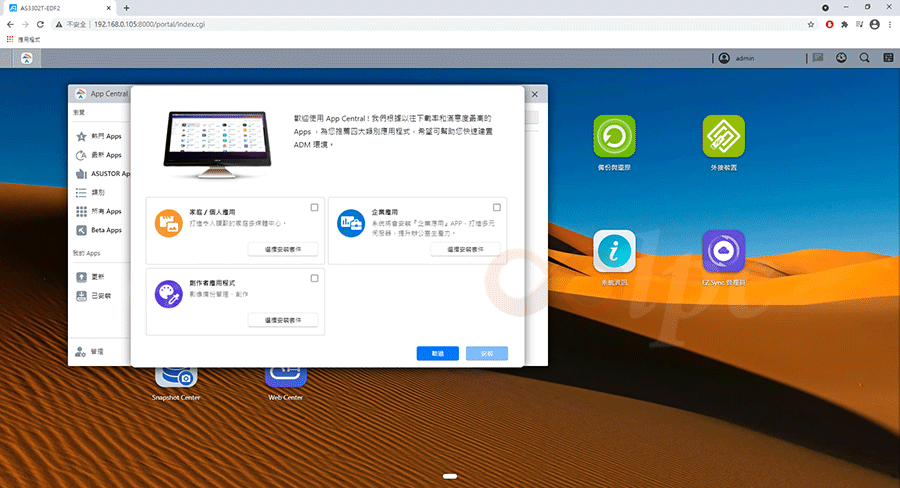Select 熱門 Apps in App Central sidebar
This screenshot has width=900, height=488.
[x=99, y=136]
